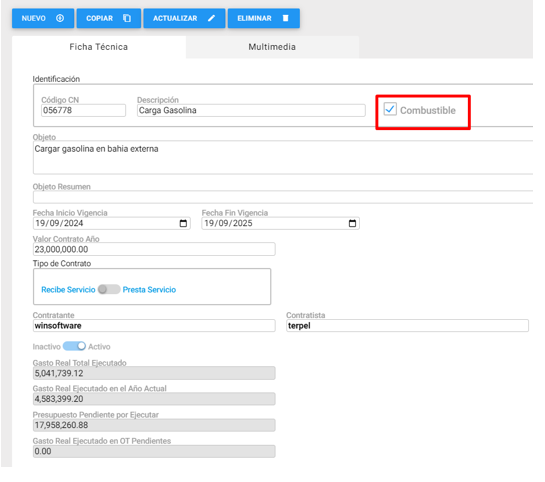Click the Contratista field showing terpel
This screenshot has height=482, width=545.
[x=407, y=326]
